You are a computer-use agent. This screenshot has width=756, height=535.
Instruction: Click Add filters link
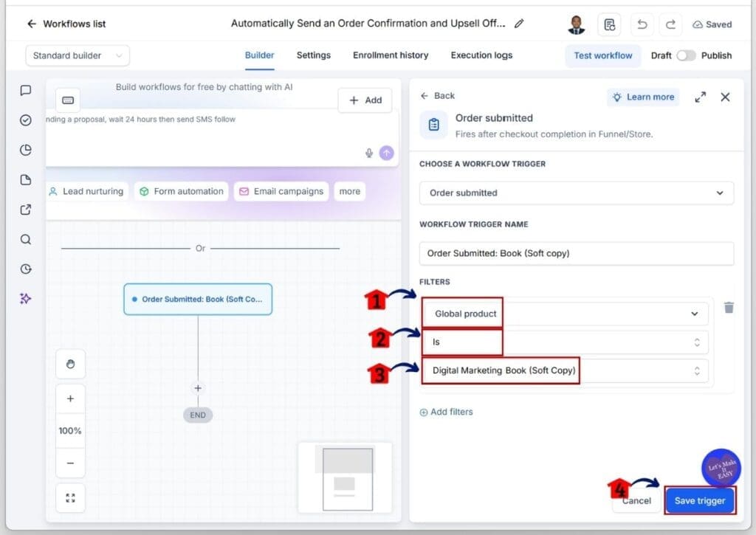tap(446, 412)
